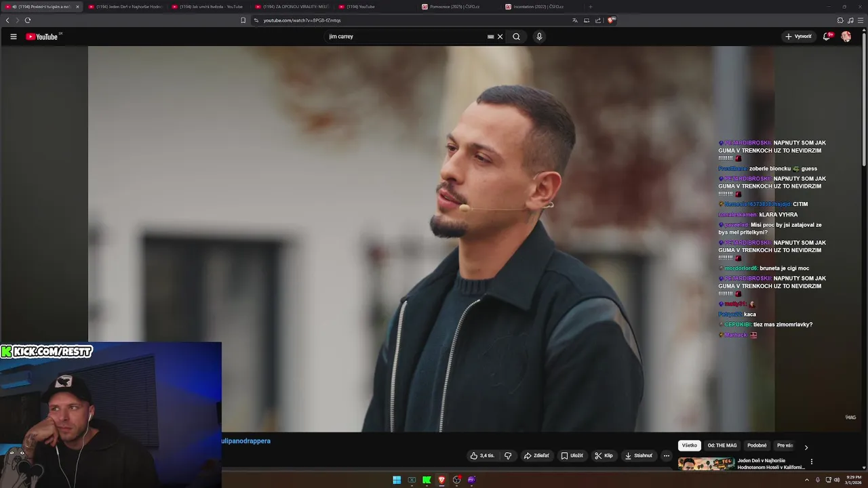This screenshot has width=868, height=488.
Task: Show hidden system tray icons
Action: (806, 480)
